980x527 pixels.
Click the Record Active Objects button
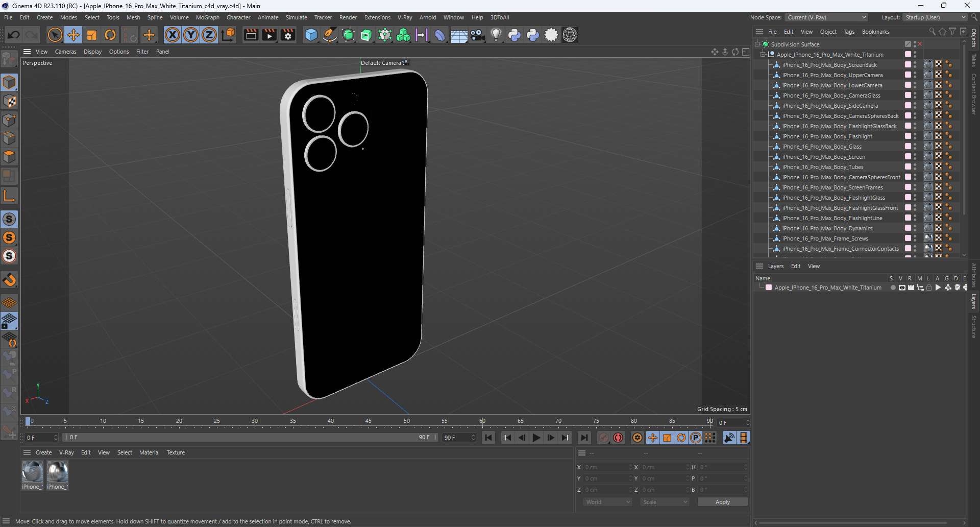click(x=604, y=438)
